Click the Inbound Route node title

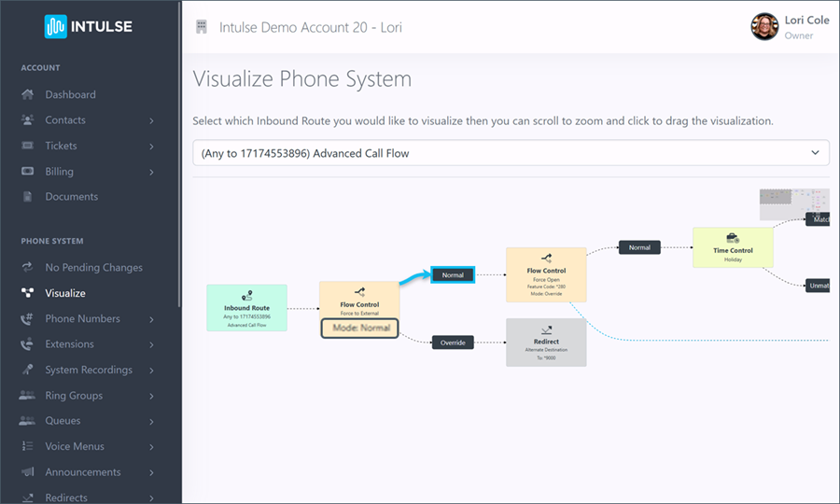[247, 308]
